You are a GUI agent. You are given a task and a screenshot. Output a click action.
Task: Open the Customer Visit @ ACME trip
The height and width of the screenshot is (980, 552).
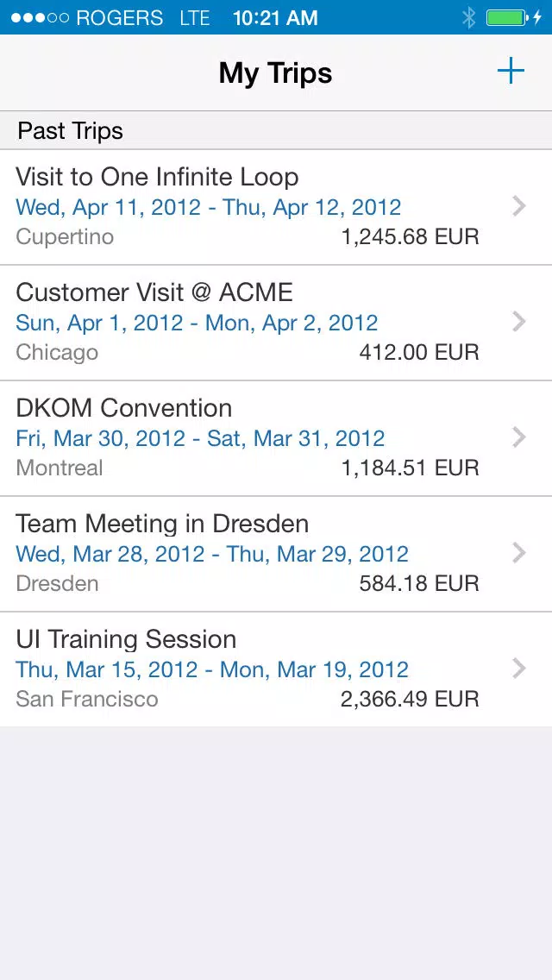[x=154, y=292]
